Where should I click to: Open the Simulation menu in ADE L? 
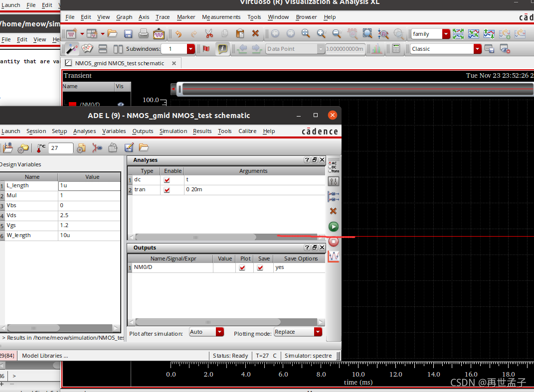click(174, 131)
